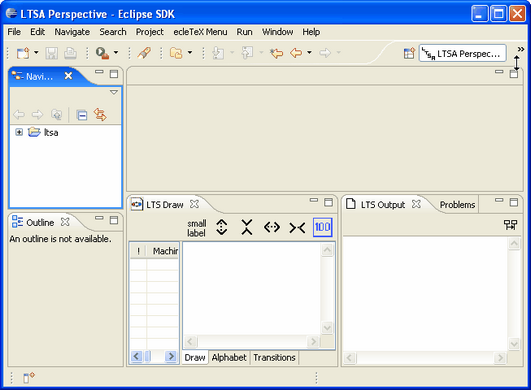Select the LTSA Perspective button
This screenshot has width=531, height=390.
tap(463, 53)
